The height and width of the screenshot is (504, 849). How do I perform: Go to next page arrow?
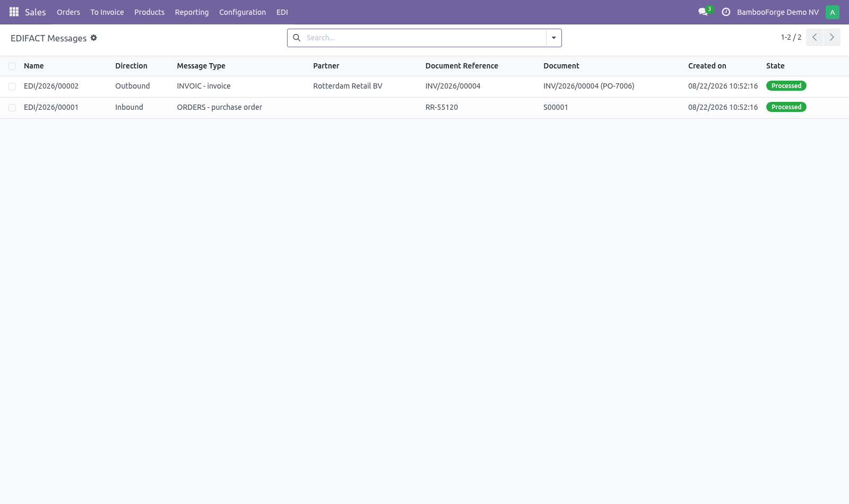(x=832, y=37)
